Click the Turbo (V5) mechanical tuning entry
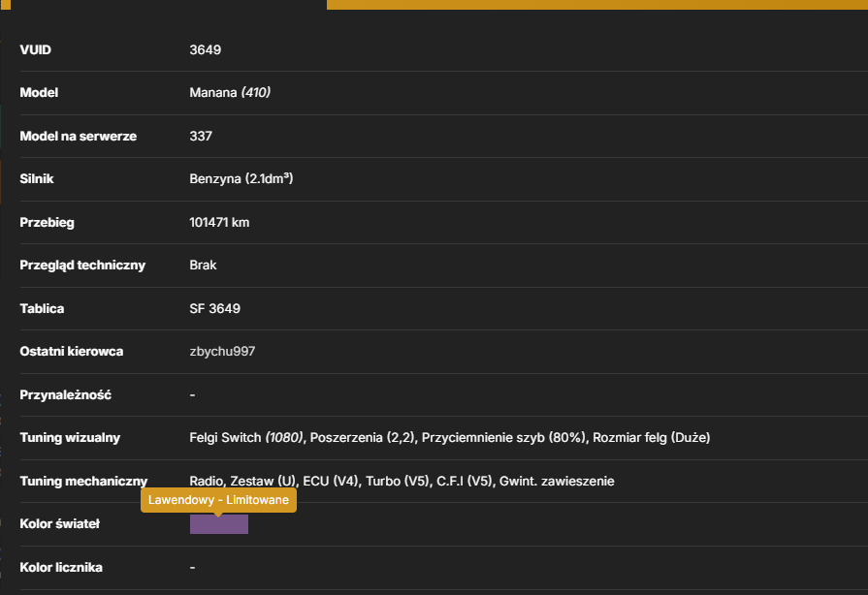868x595 pixels. click(397, 481)
